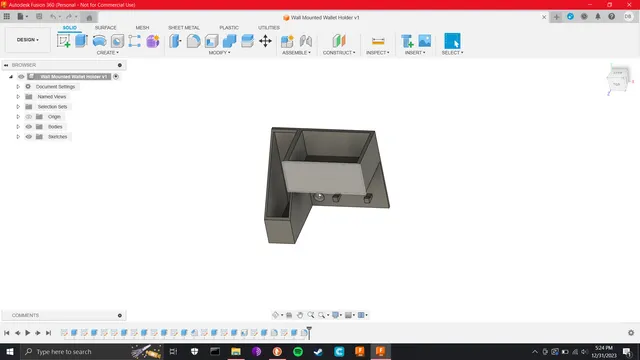
Task: Open the CONSTRUCT menu label
Action: 339,53
